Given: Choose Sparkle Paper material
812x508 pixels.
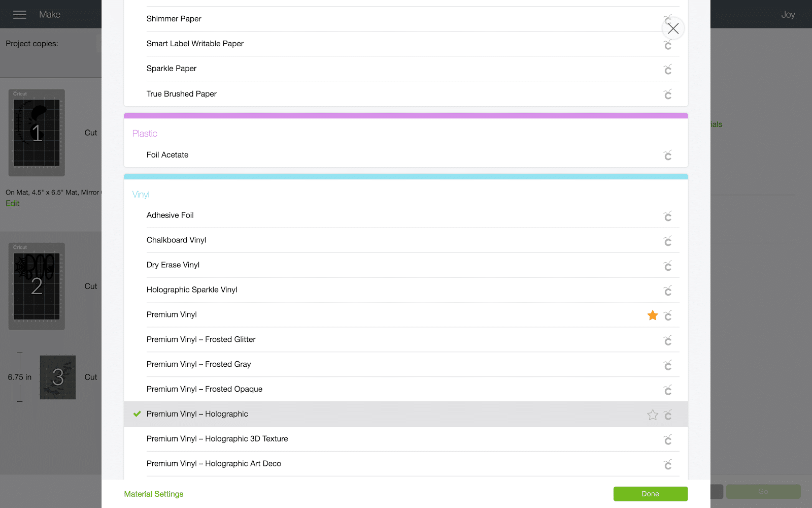Looking at the screenshot, I should [406, 69].
